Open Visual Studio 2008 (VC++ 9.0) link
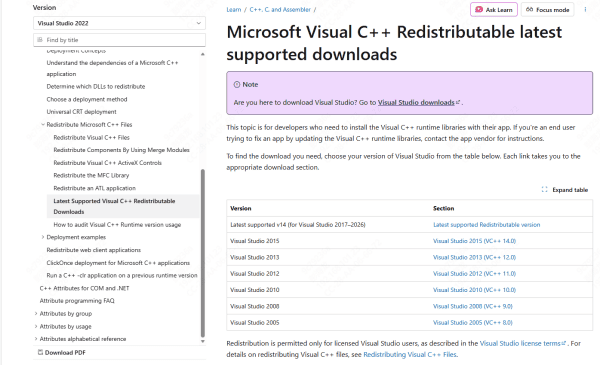 point(473,306)
